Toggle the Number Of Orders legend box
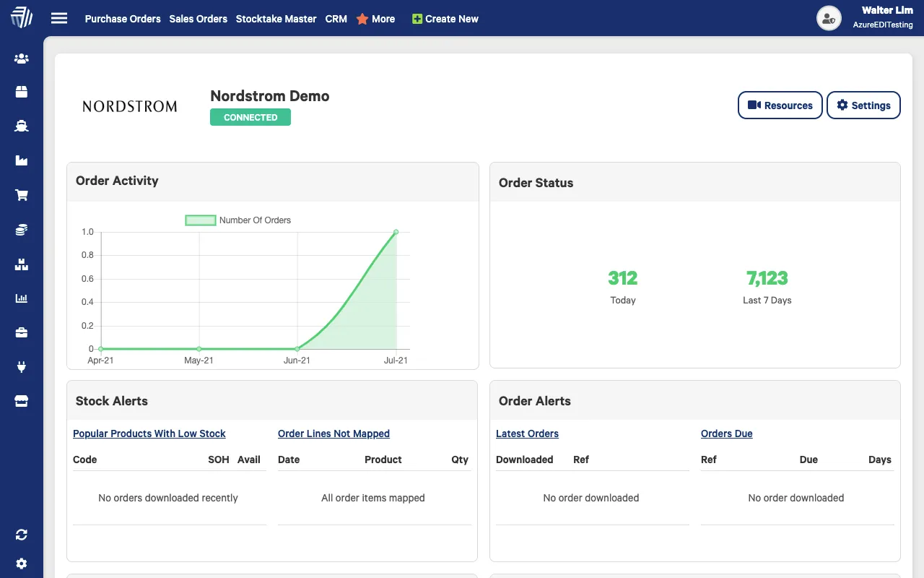924x578 pixels. tap(201, 220)
